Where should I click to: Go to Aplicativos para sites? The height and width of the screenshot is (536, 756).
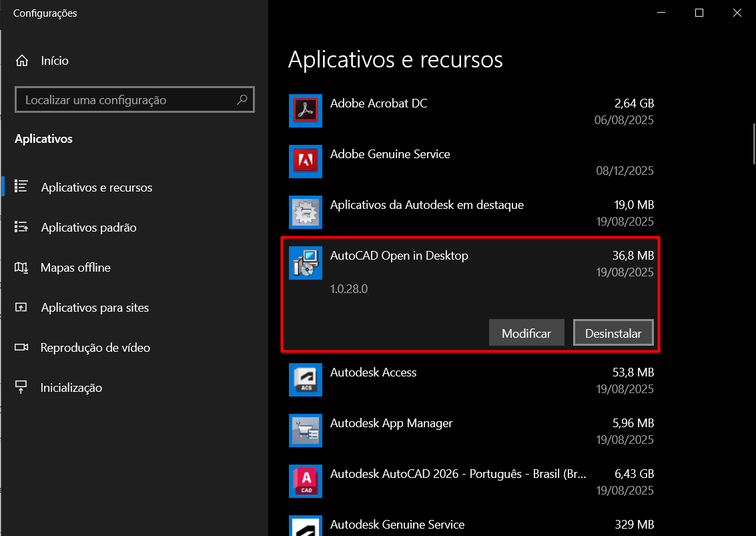coord(95,308)
